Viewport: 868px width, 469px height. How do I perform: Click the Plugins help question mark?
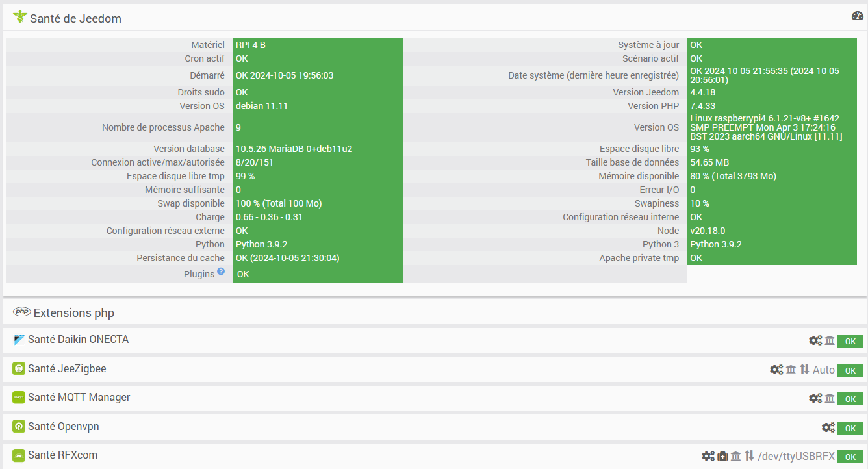221,272
